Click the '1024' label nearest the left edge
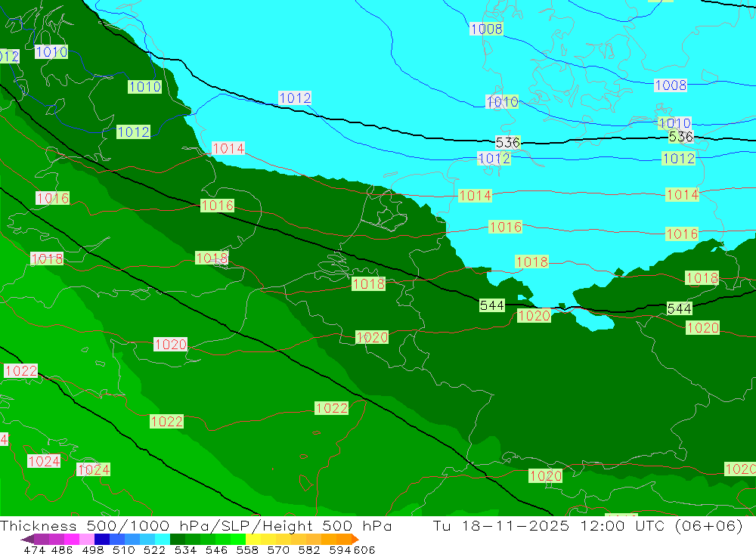 (x=44, y=461)
